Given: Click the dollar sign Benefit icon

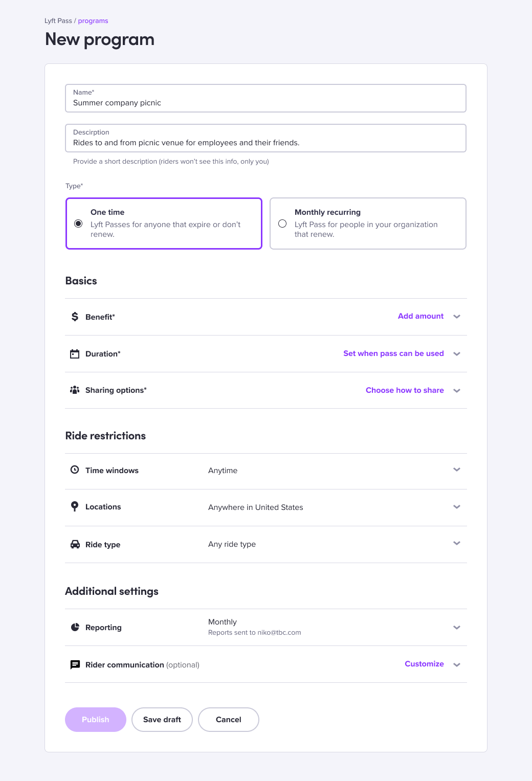Looking at the screenshot, I should point(75,317).
